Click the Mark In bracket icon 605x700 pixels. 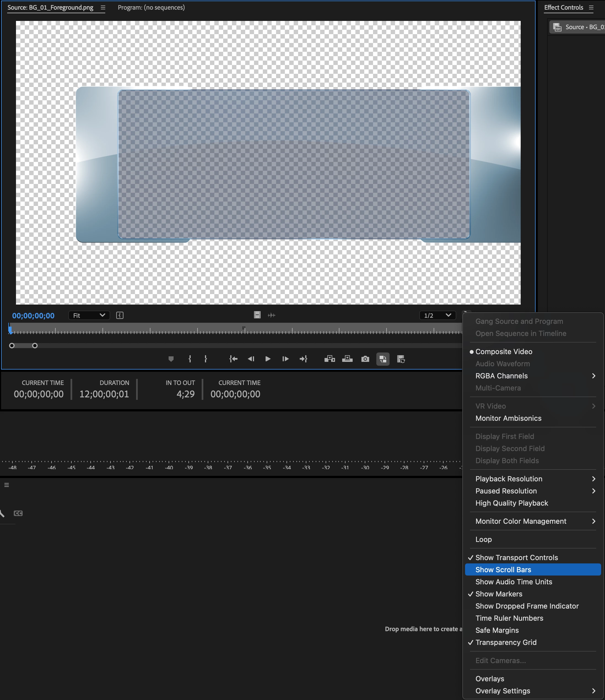point(190,359)
